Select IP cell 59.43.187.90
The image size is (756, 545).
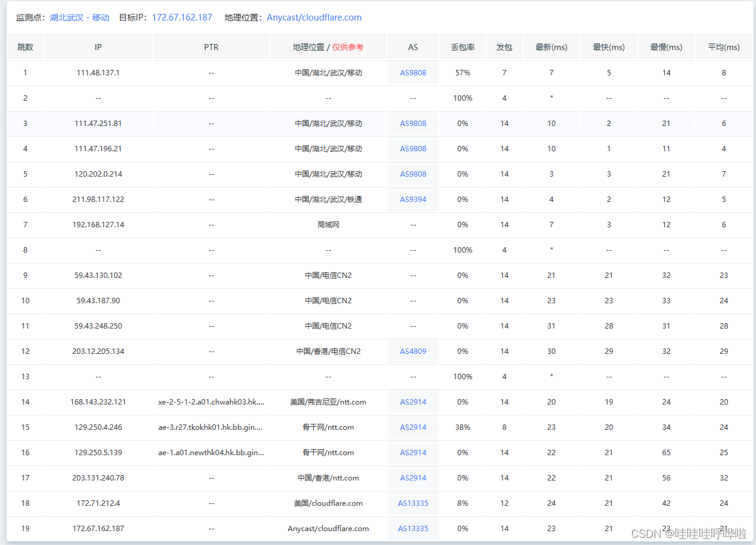[x=98, y=301]
